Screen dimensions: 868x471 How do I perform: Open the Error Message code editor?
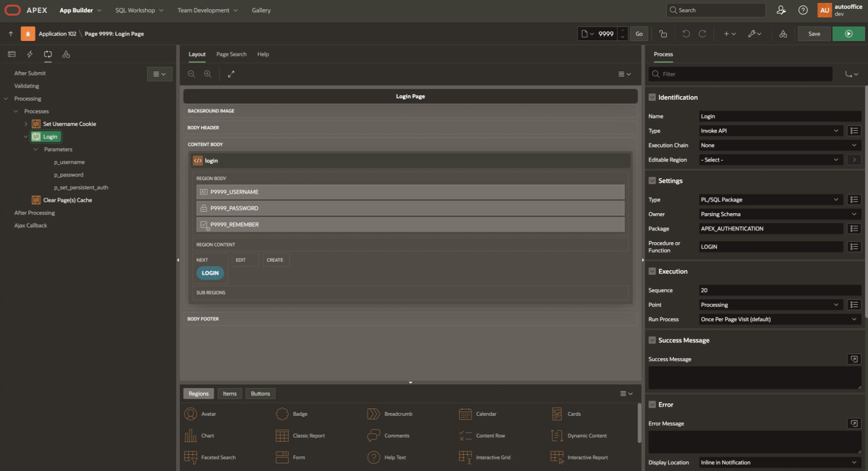[854, 424]
